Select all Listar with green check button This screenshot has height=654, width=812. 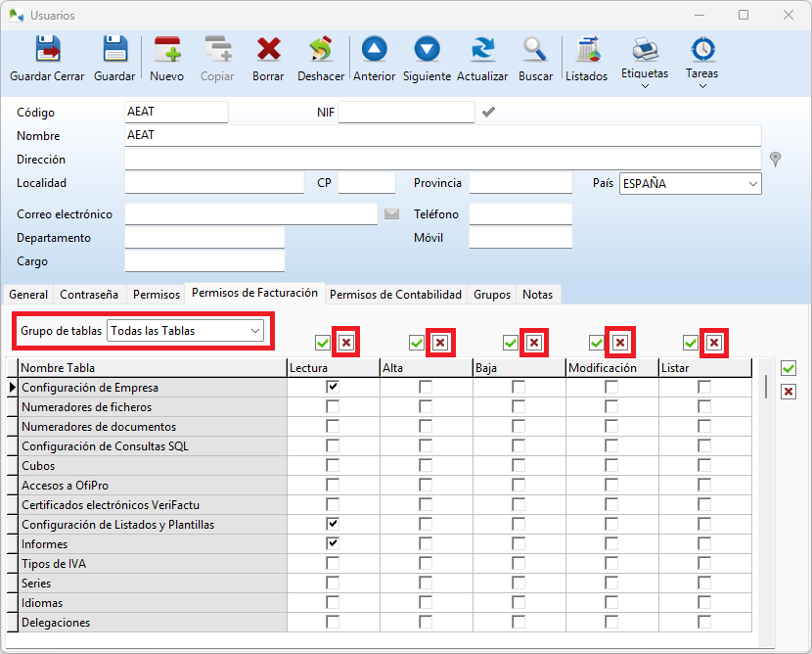coord(691,343)
